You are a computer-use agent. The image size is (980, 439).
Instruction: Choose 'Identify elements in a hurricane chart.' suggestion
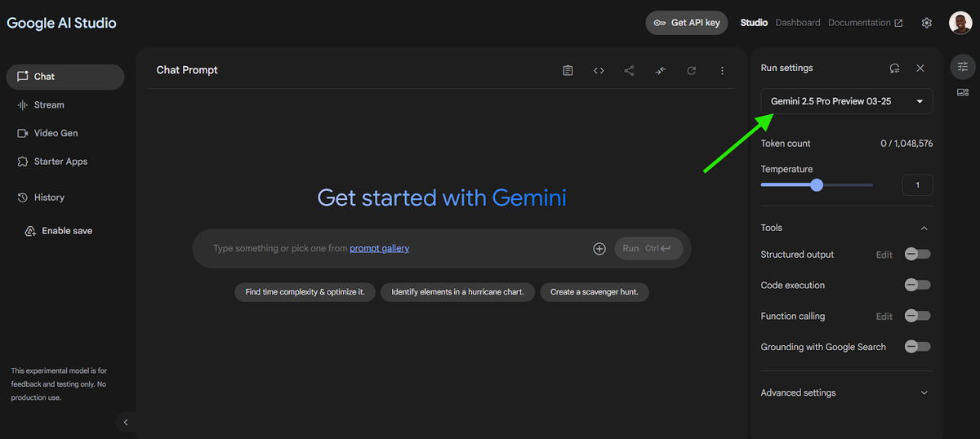458,292
